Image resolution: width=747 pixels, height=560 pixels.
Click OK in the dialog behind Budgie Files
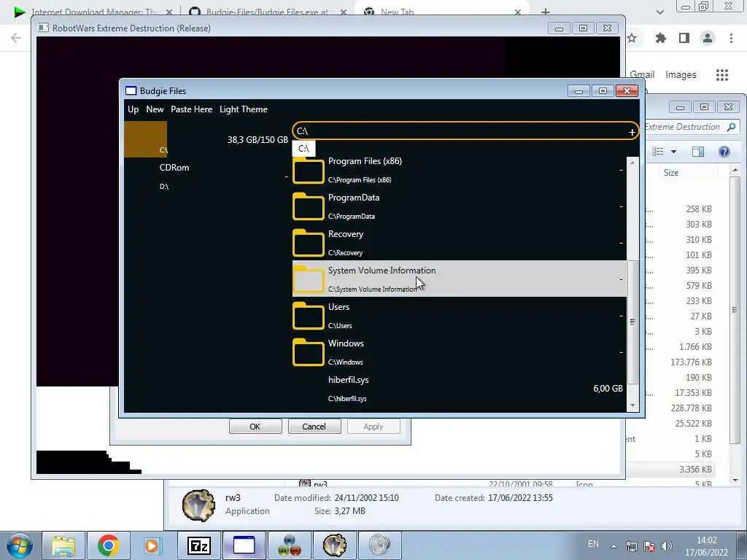tap(255, 426)
